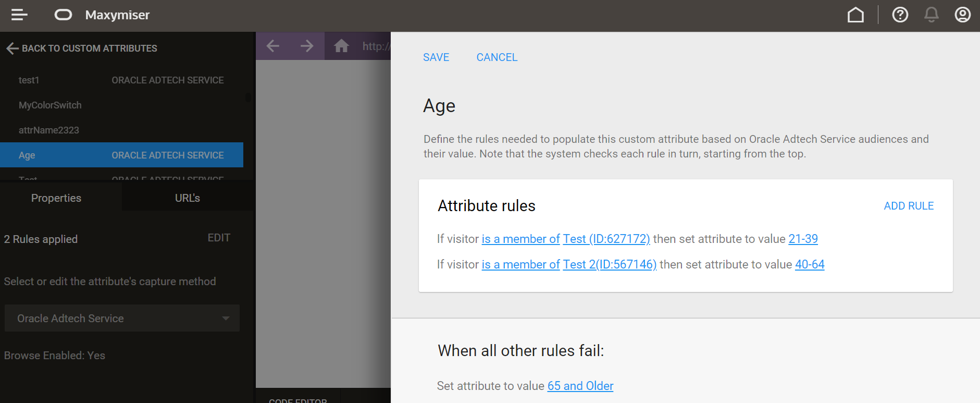Edit the fallback value 65 and Older
Screen dimensions: 980x403
580,386
